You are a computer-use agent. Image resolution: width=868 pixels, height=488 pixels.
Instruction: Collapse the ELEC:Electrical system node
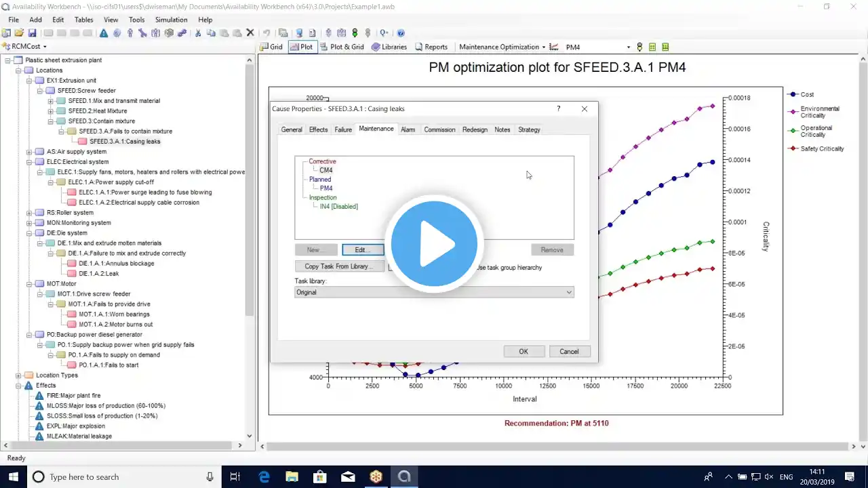(x=29, y=162)
